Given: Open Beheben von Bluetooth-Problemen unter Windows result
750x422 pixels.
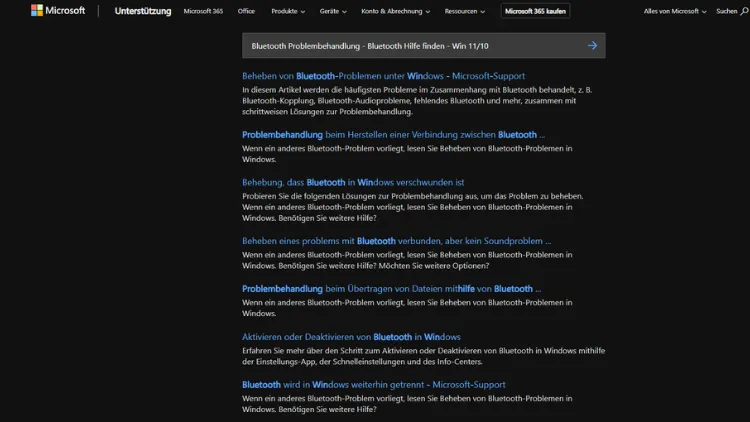Looking at the screenshot, I should pyautogui.click(x=383, y=76).
